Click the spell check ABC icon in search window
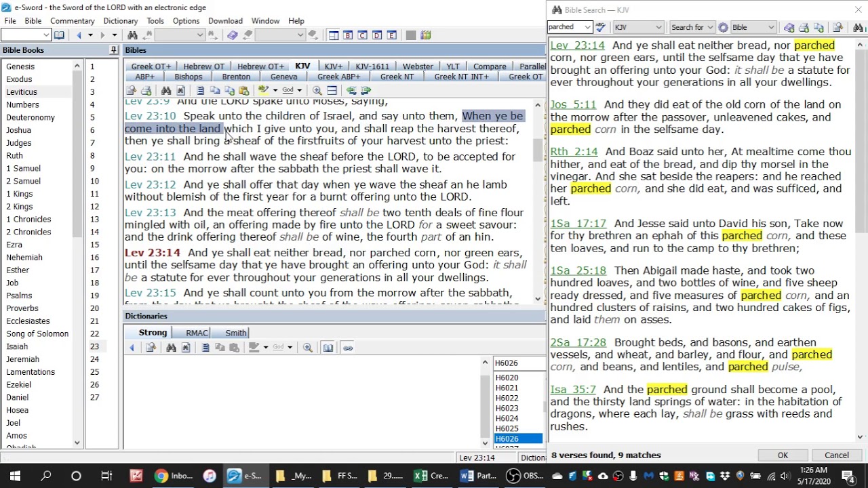 [x=600, y=28]
